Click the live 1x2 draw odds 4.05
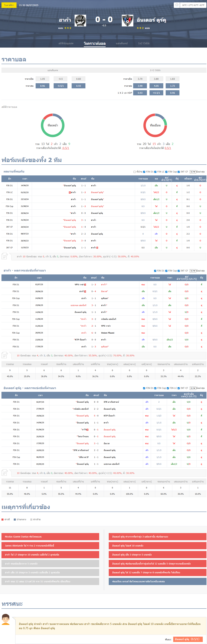This screenshot has height=644, width=207. [156, 86]
